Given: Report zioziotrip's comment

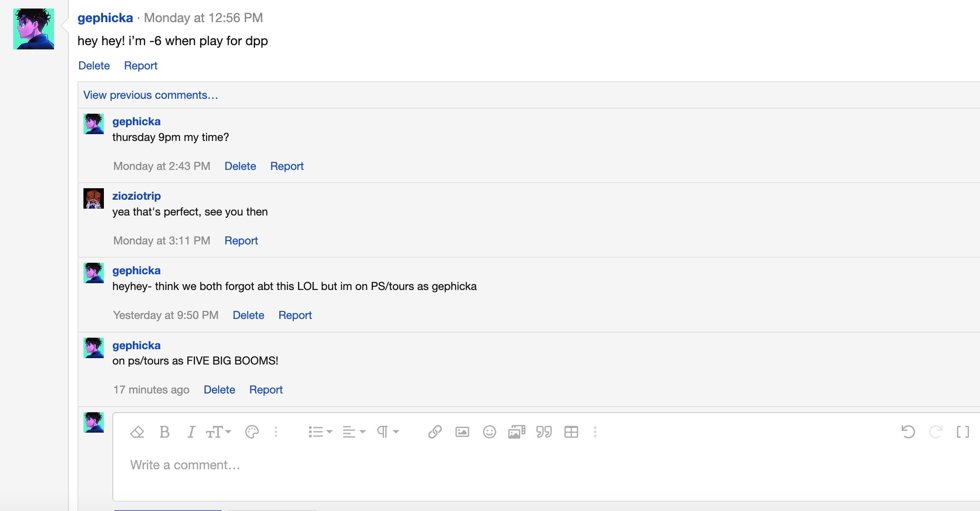Looking at the screenshot, I should pyautogui.click(x=241, y=241).
